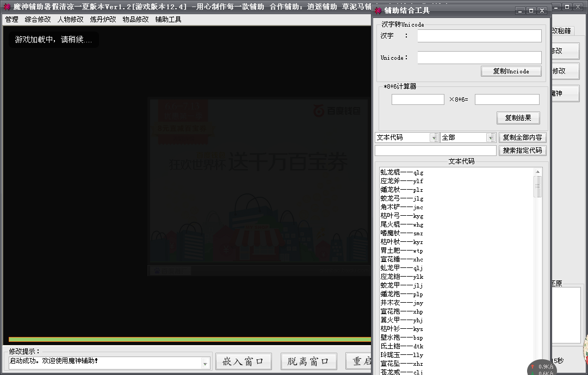Click the search code input field
The height and width of the screenshot is (375, 588).
tap(435, 150)
